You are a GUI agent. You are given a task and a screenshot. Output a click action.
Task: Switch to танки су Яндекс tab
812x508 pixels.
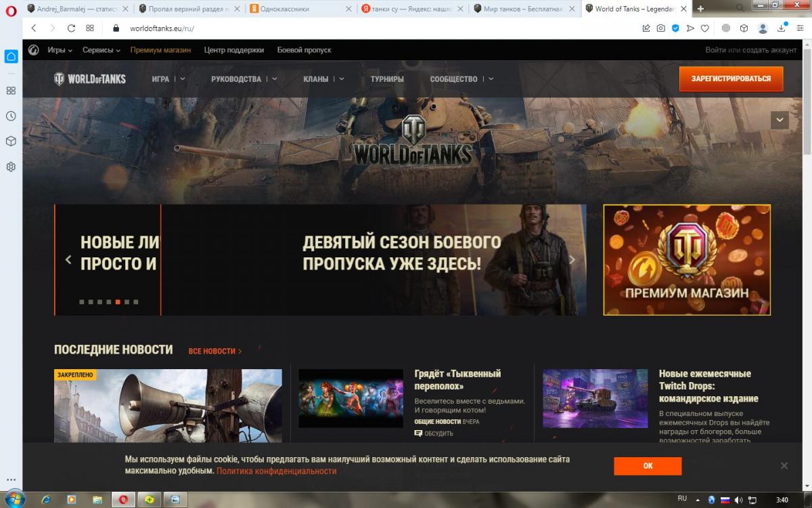[411, 9]
